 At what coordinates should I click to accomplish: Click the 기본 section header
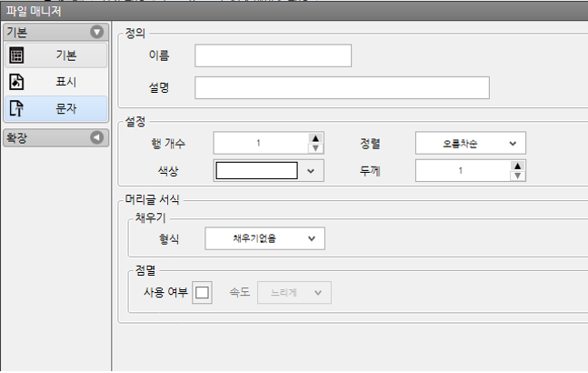pyautogui.click(x=55, y=32)
